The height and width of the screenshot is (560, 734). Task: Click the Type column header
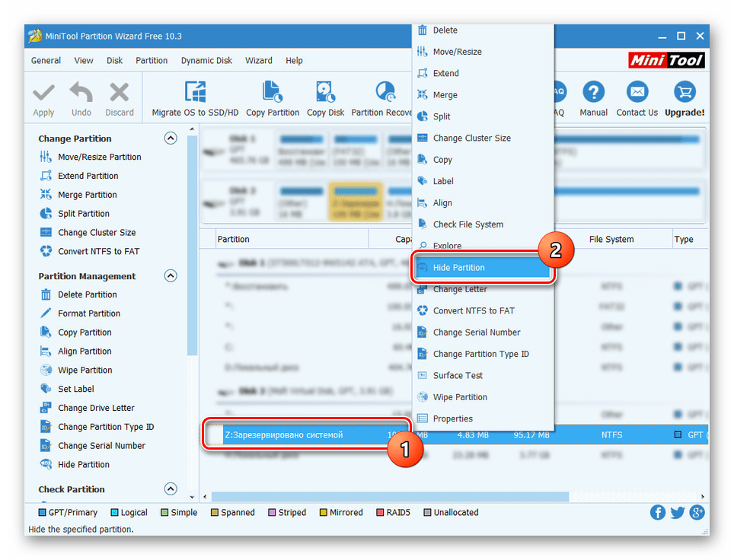coord(690,239)
